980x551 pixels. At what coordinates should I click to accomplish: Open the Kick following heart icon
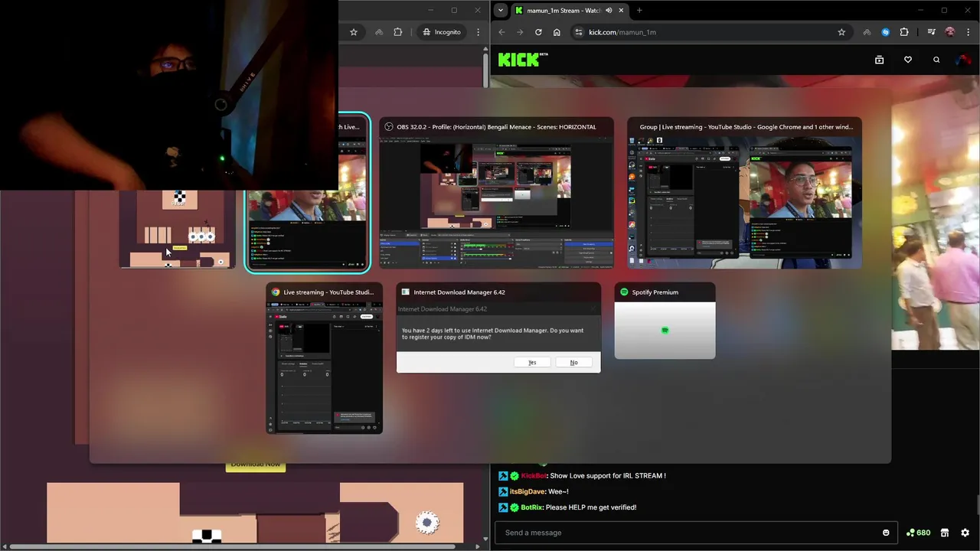tap(908, 60)
